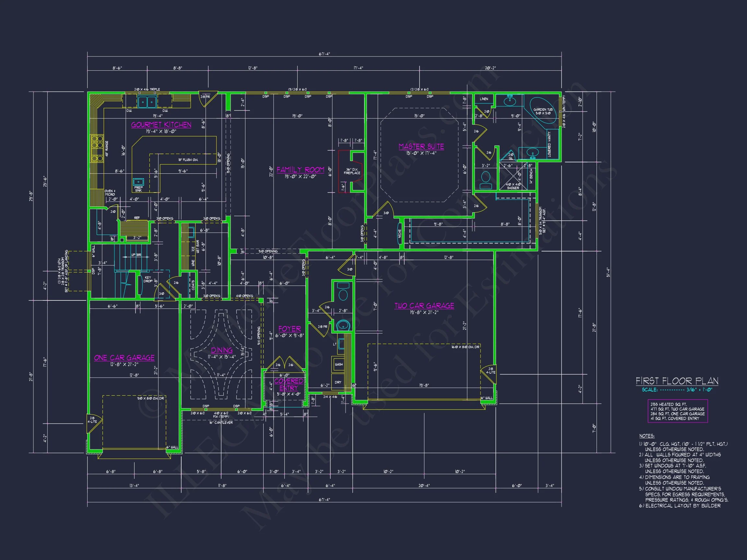Select the Family Room title text
The width and height of the screenshot is (747, 560).
point(300,170)
